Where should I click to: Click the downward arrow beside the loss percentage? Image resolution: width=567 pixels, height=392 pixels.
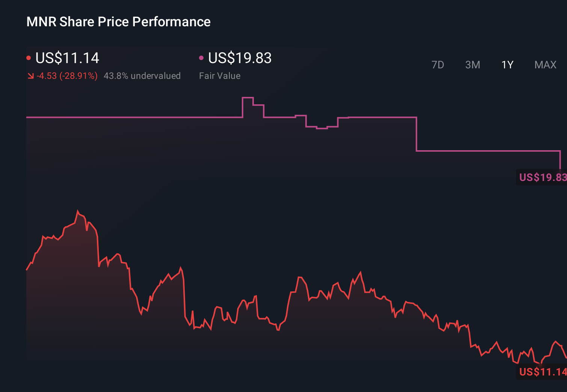coord(31,75)
